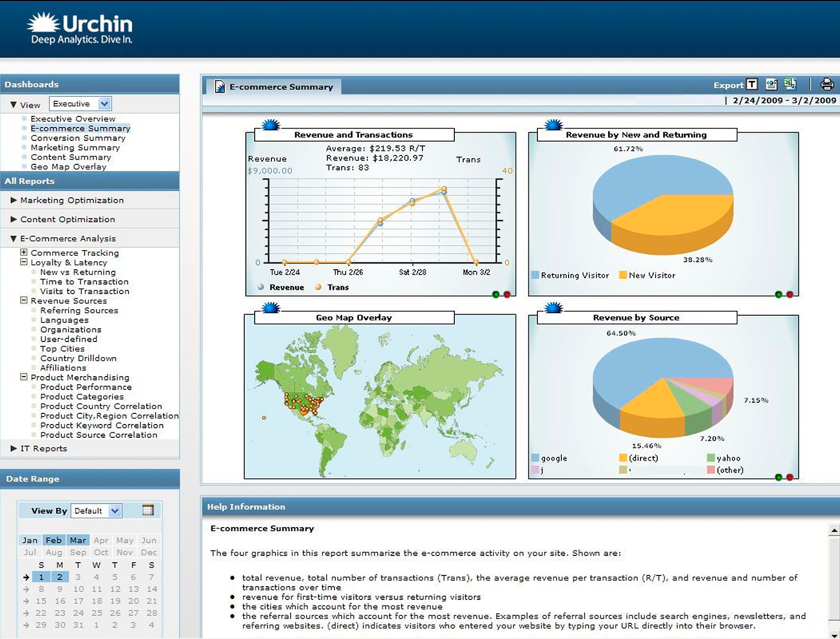Click the date range 2/24/2009 - 3/2/2009

point(784,100)
